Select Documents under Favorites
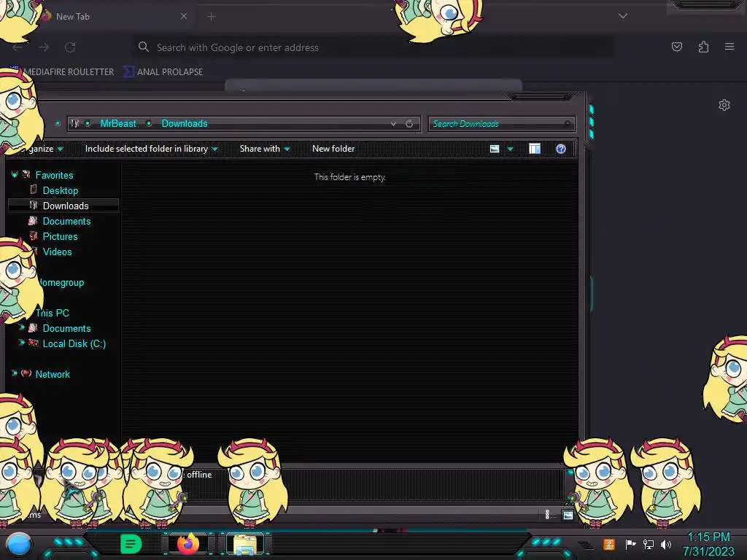 pos(66,221)
